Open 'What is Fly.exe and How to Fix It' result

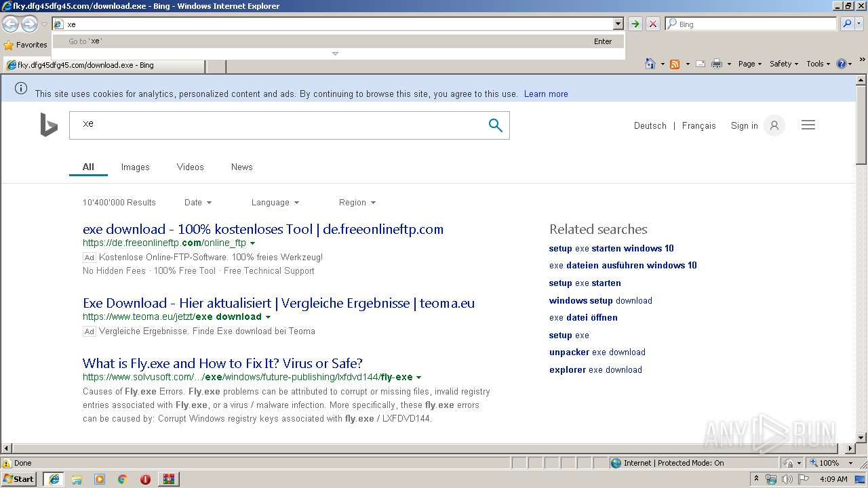(x=222, y=363)
